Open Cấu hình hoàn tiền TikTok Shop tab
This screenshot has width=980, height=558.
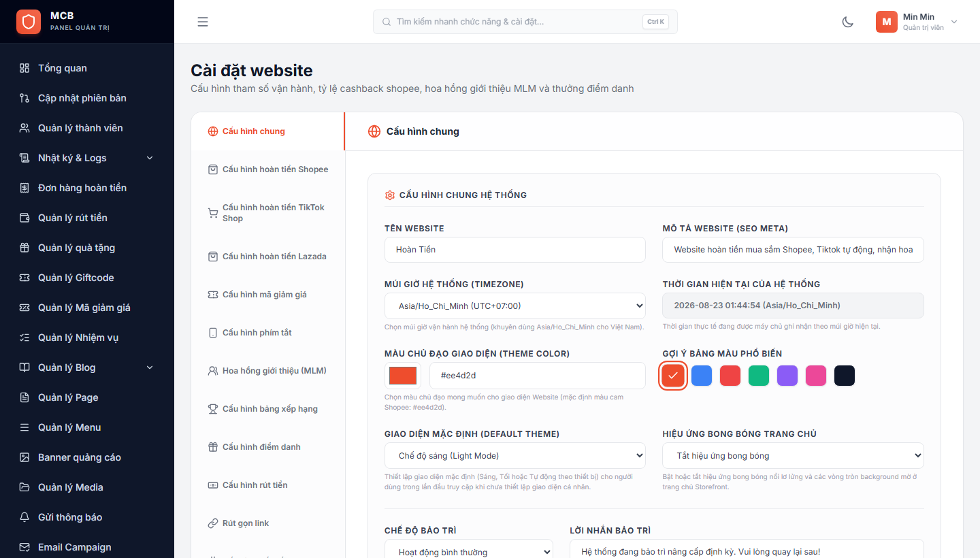(268, 213)
